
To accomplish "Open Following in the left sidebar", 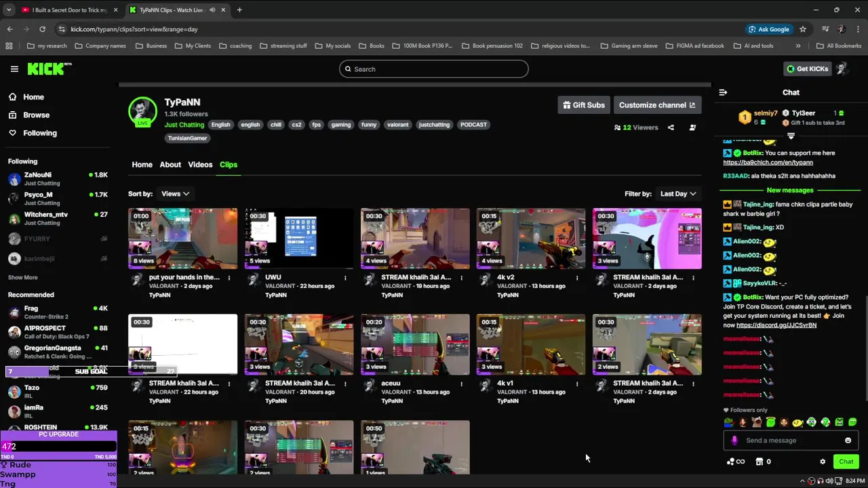I will pyautogui.click(x=40, y=133).
